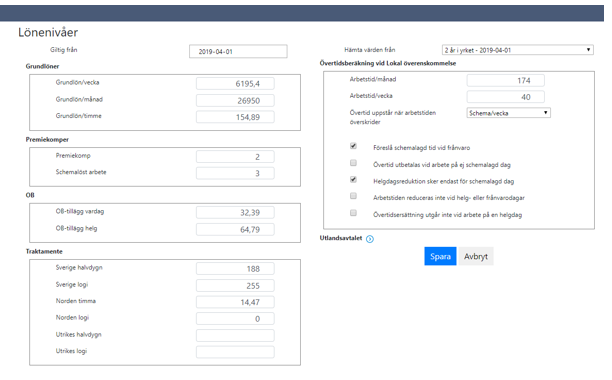Click the Avbryt button

[x=476, y=256]
